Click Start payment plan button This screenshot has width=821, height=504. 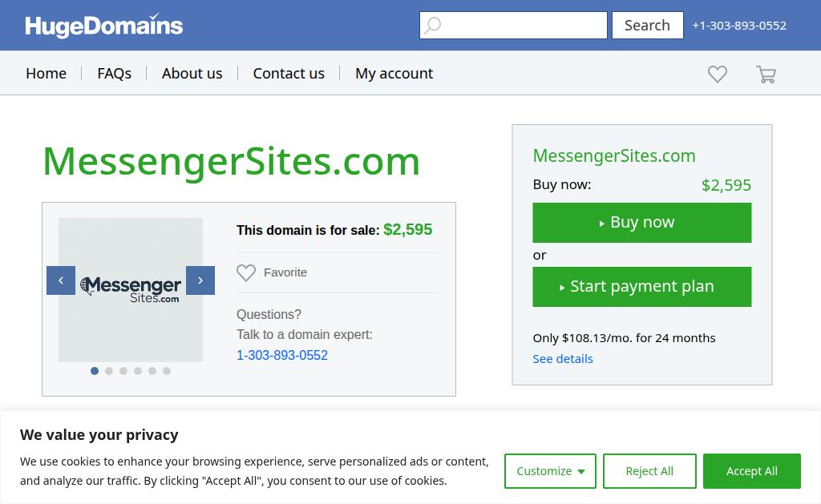(641, 287)
